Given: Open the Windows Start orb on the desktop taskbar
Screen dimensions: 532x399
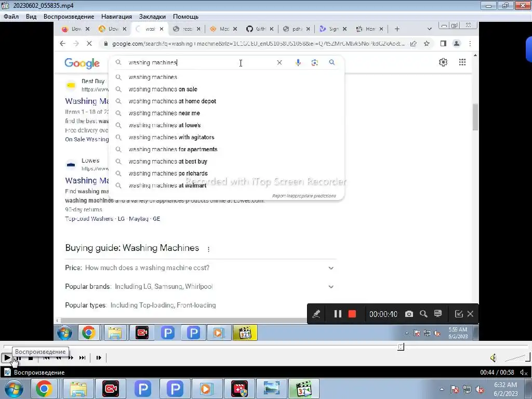Looking at the screenshot, I should click(x=14, y=389).
